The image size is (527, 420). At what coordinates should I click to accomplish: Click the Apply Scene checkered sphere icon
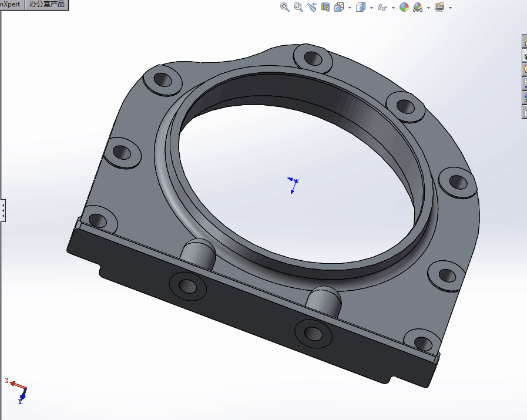(x=418, y=6)
